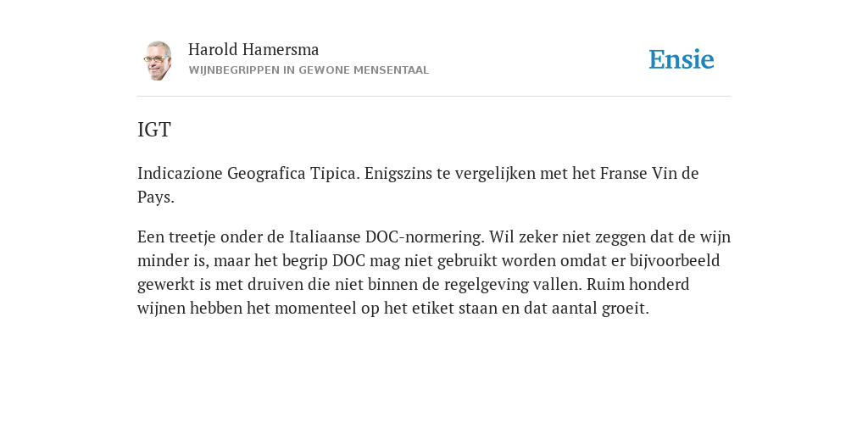The width and height of the screenshot is (868, 434).
Task: Click the word 'Pays.' on second line
Action: tap(156, 198)
